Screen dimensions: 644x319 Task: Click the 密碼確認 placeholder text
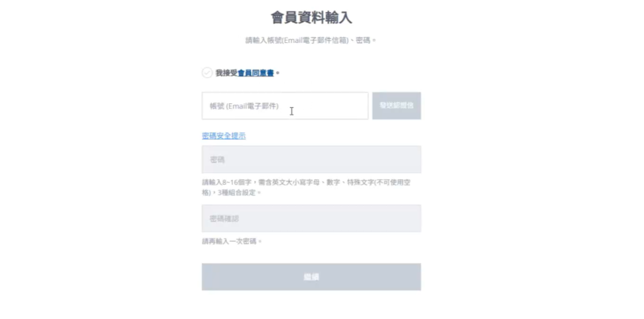click(225, 218)
